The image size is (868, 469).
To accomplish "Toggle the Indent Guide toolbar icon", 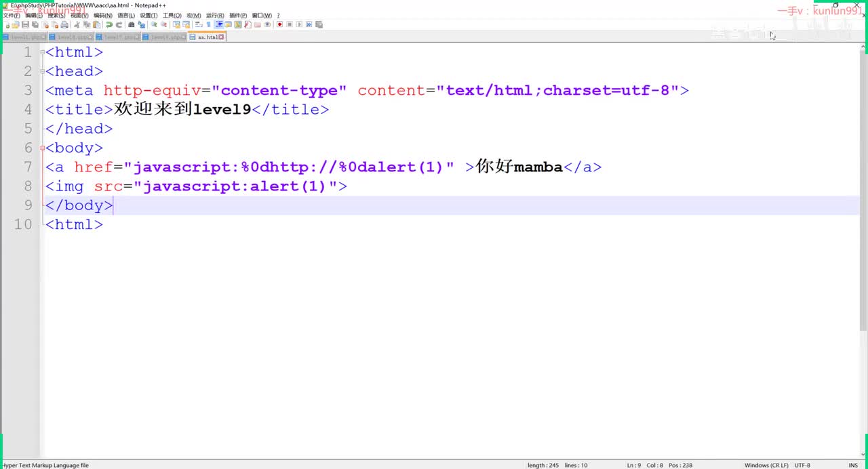I will pos(218,24).
